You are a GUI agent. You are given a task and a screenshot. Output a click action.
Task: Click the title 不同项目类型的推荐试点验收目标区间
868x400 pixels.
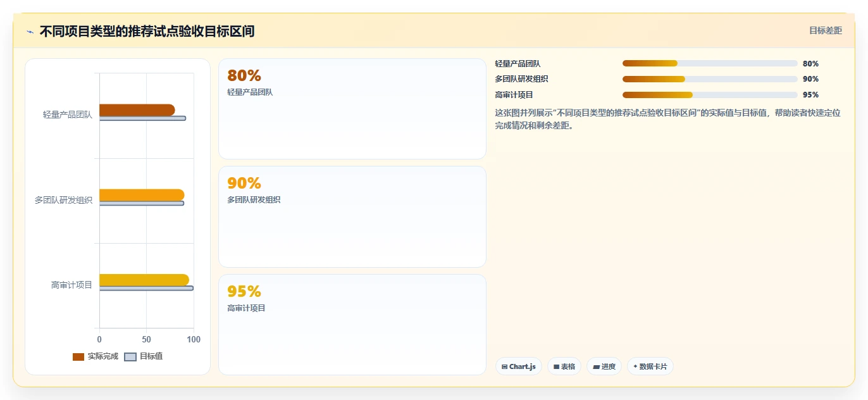(147, 31)
